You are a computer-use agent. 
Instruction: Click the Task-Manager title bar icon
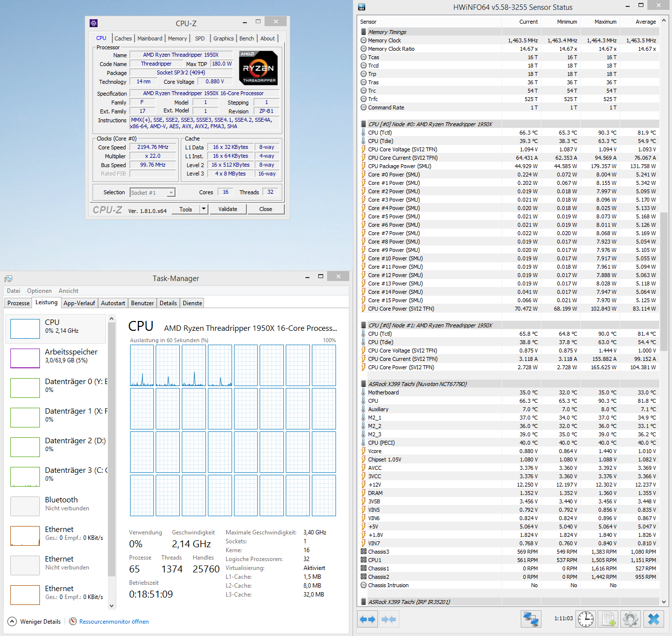coord(8,279)
